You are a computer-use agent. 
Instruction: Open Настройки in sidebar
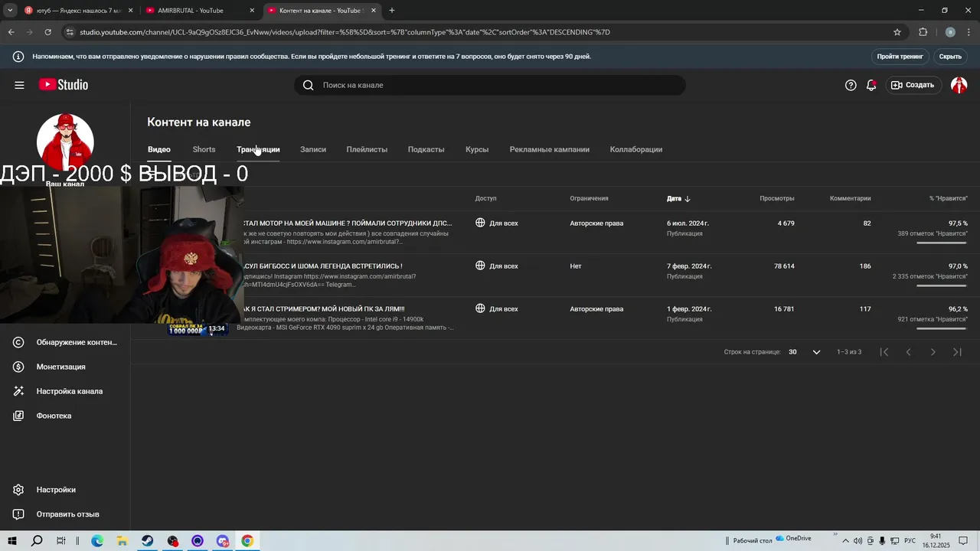coord(65,490)
